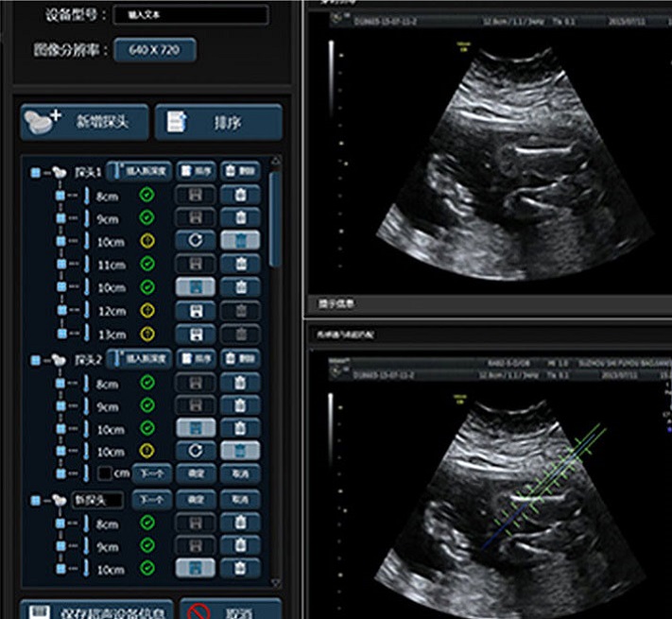Click the trash icon in 探头1's 8cm row
This screenshot has height=619, width=672.
point(240,196)
